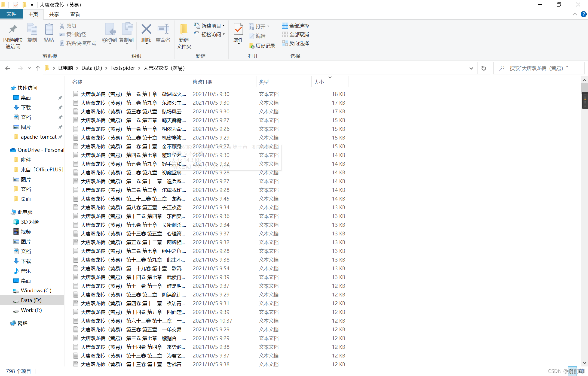Select 视频 under 此电脑
Viewport: 588px width, 376px height.
pos(32,232)
